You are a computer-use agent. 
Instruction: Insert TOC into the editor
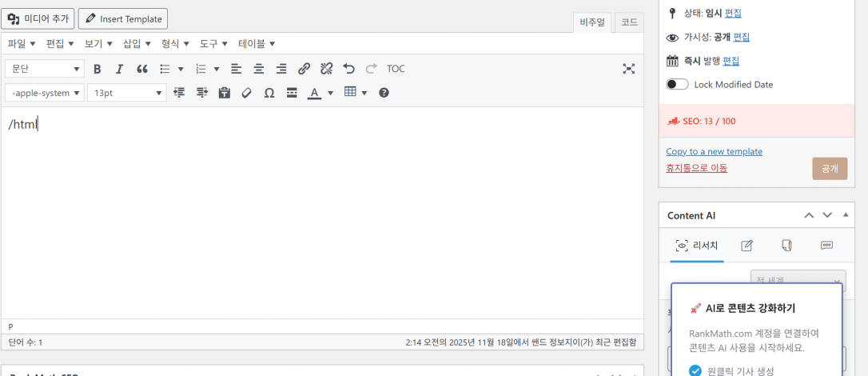[396, 70]
